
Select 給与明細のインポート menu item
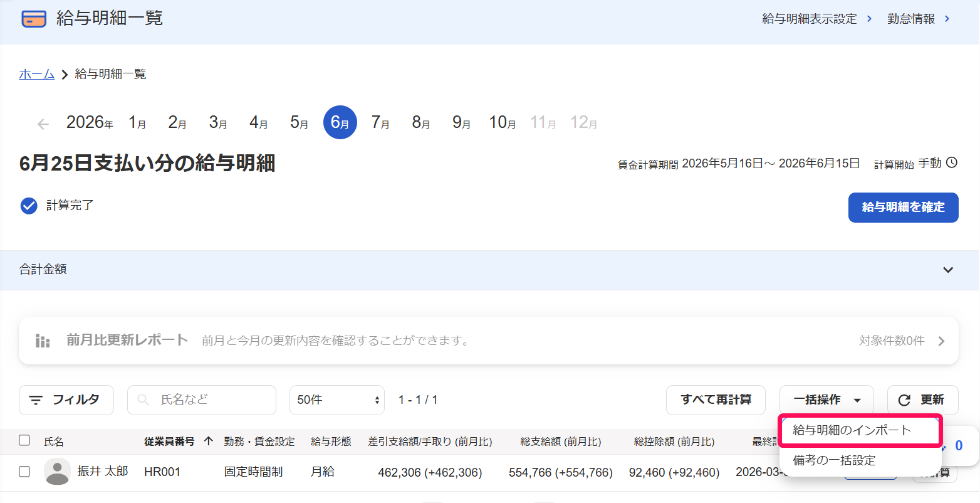pos(860,430)
